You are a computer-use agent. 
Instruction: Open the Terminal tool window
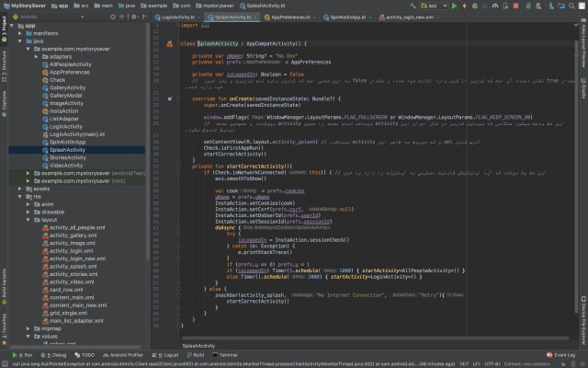point(225,355)
